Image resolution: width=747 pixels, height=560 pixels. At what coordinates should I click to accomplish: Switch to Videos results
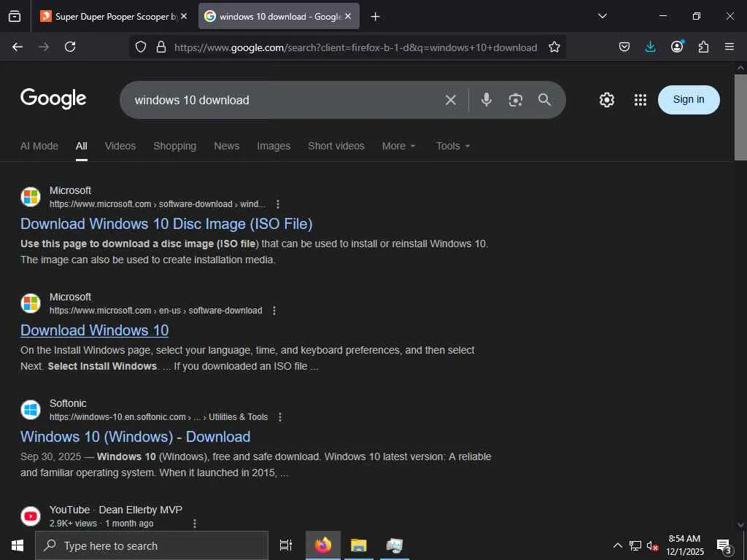click(120, 146)
